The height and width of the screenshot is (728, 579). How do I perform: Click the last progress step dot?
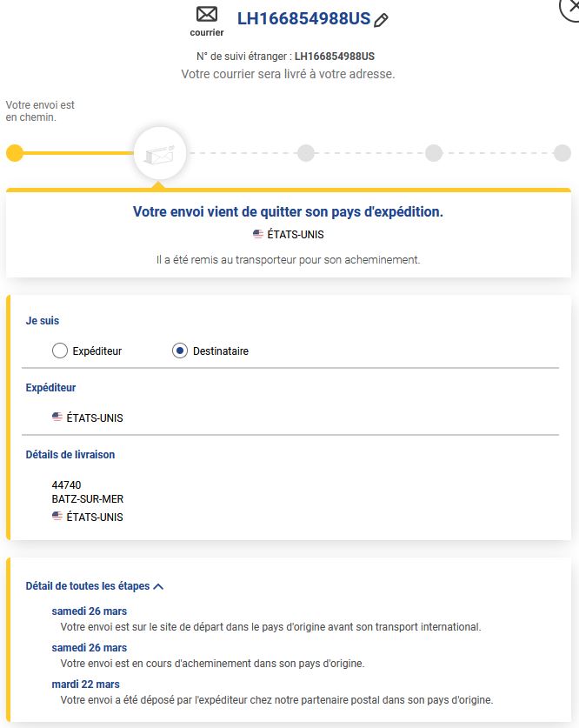click(x=562, y=153)
